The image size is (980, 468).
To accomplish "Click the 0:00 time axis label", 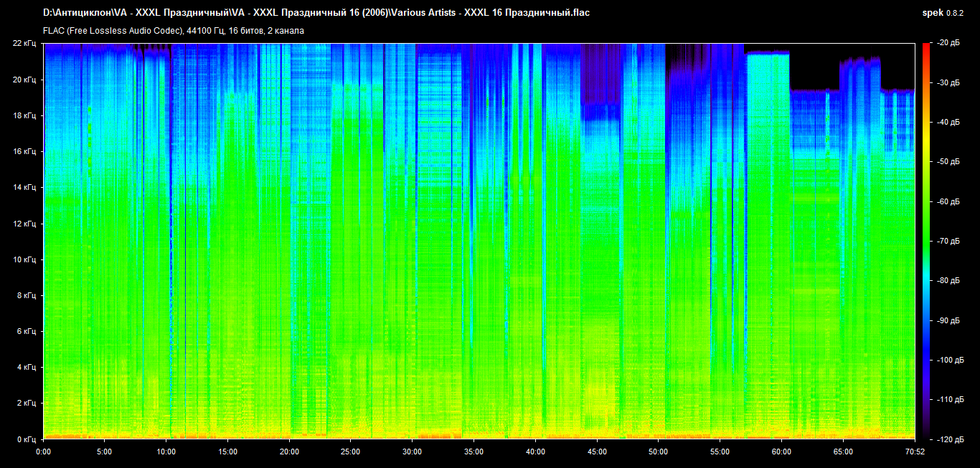I will [x=43, y=452].
